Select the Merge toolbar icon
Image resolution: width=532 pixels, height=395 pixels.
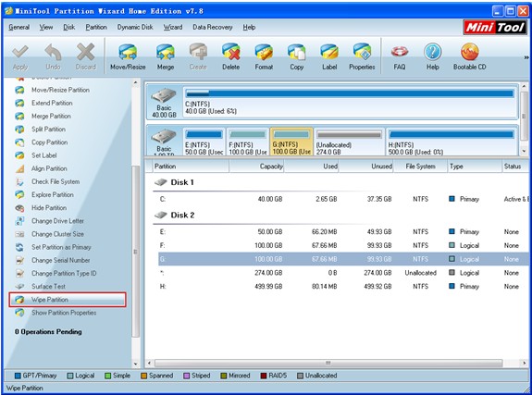click(166, 56)
